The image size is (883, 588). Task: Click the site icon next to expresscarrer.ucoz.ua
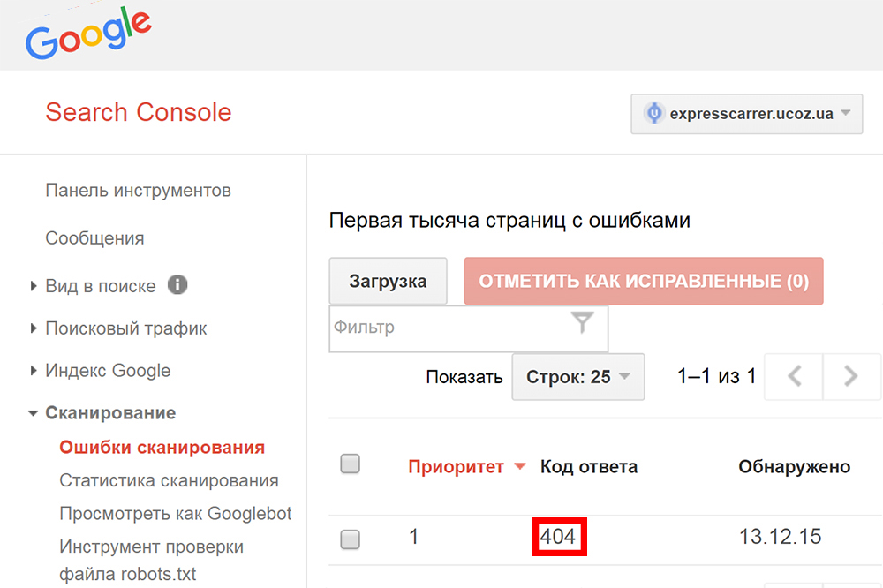[x=653, y=113]
